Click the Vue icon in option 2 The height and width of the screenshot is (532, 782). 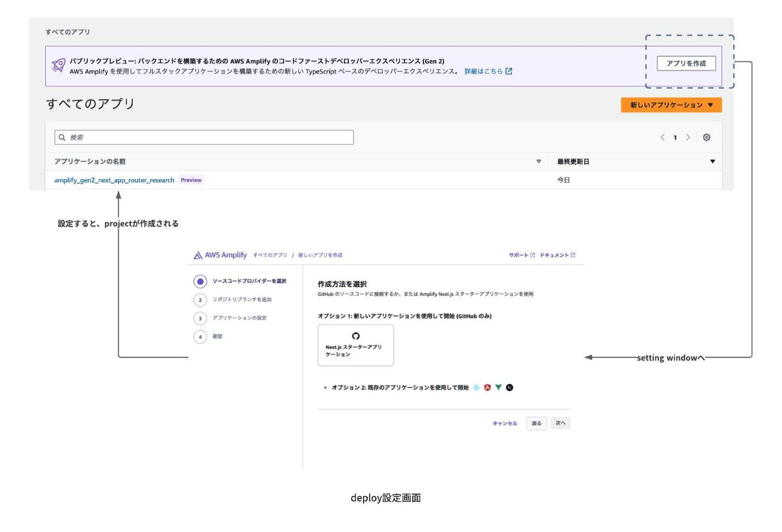pyautogui.click(x=498, y=387)
